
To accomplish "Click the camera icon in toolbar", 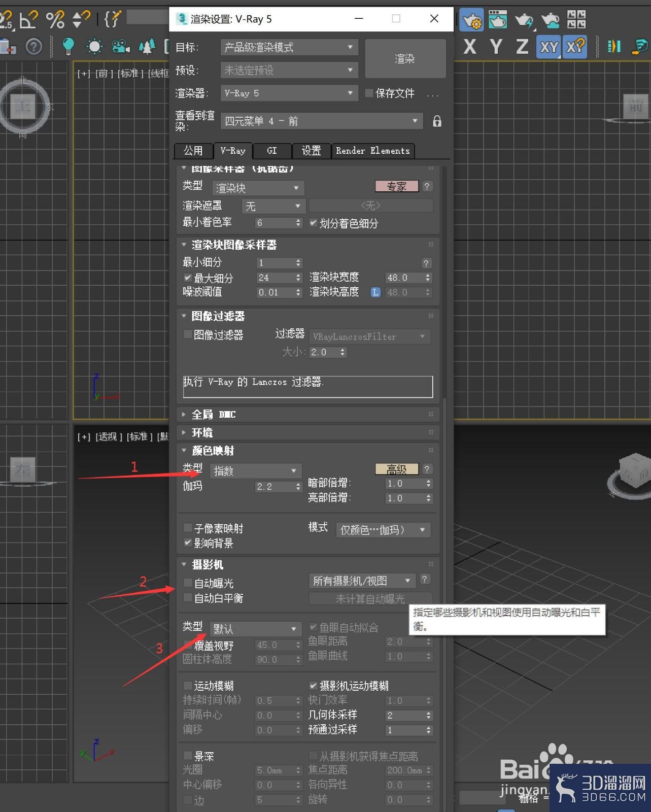I will [120, 47].
